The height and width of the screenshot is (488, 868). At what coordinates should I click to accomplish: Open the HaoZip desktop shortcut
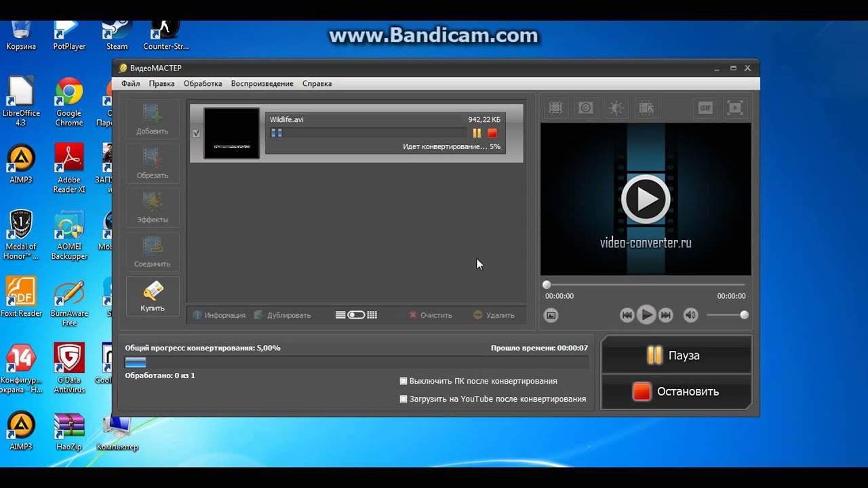click(69, 432)
